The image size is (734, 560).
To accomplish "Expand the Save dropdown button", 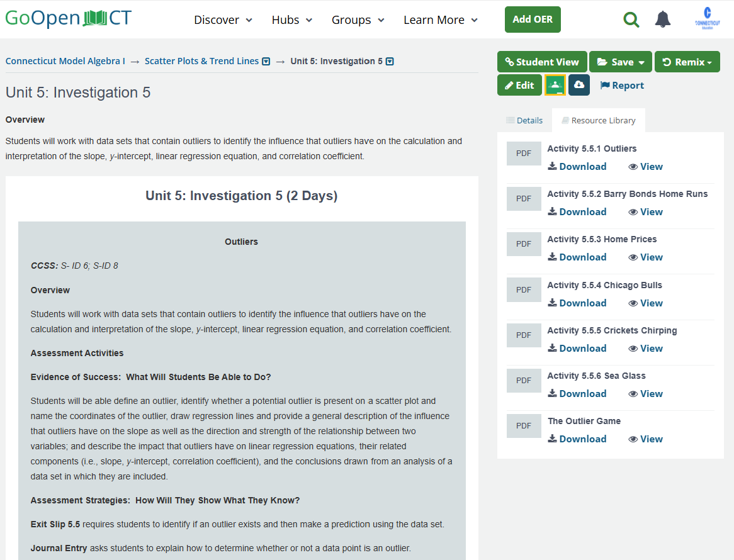I will pos(621,62).
